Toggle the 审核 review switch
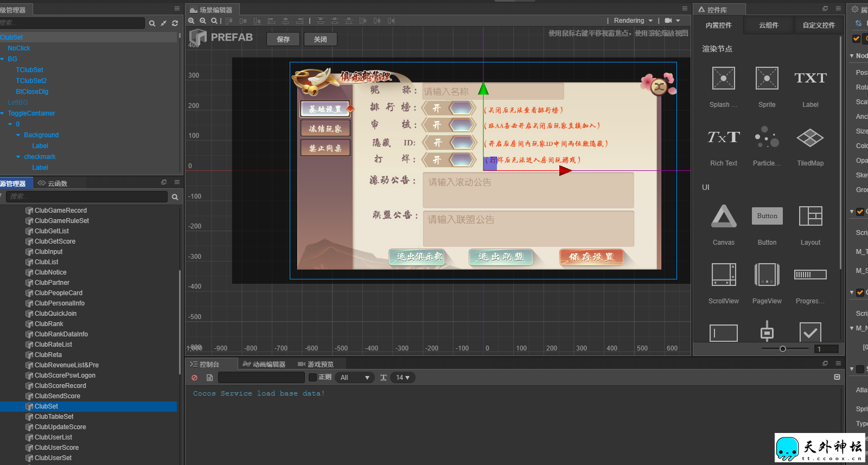Viewport: 868px width, 465px height. (449, 125)
